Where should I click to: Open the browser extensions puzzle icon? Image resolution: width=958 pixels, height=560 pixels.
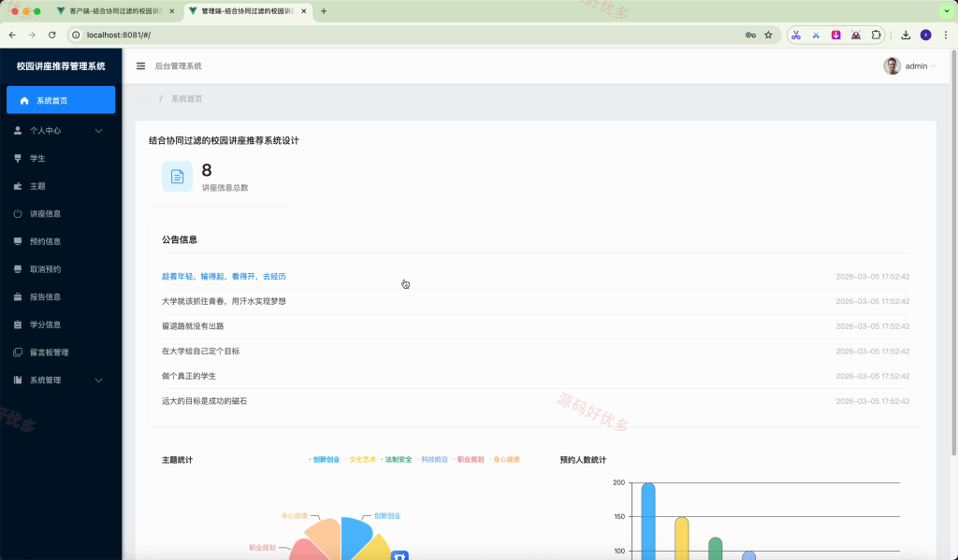tap(876, 35)
